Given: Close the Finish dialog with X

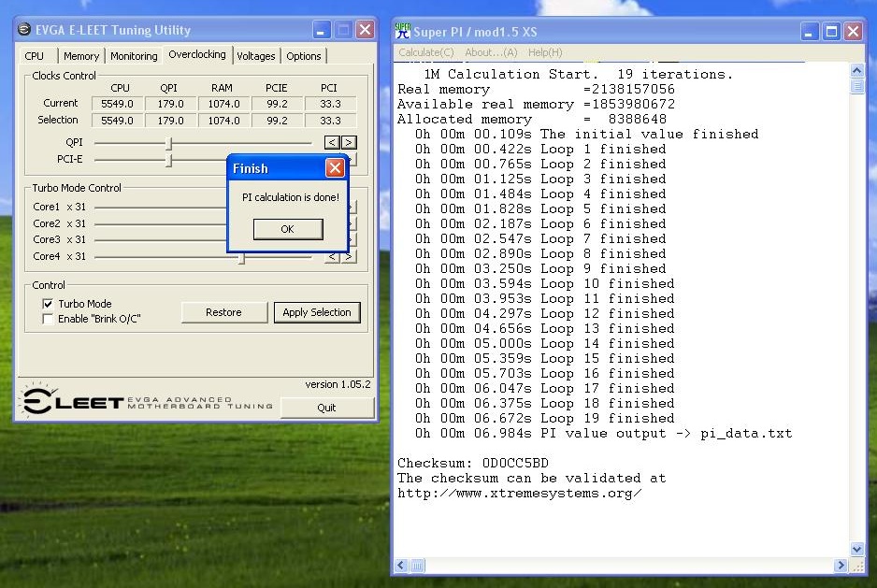Looking at the screenshot, I should (x=335, y=168).
